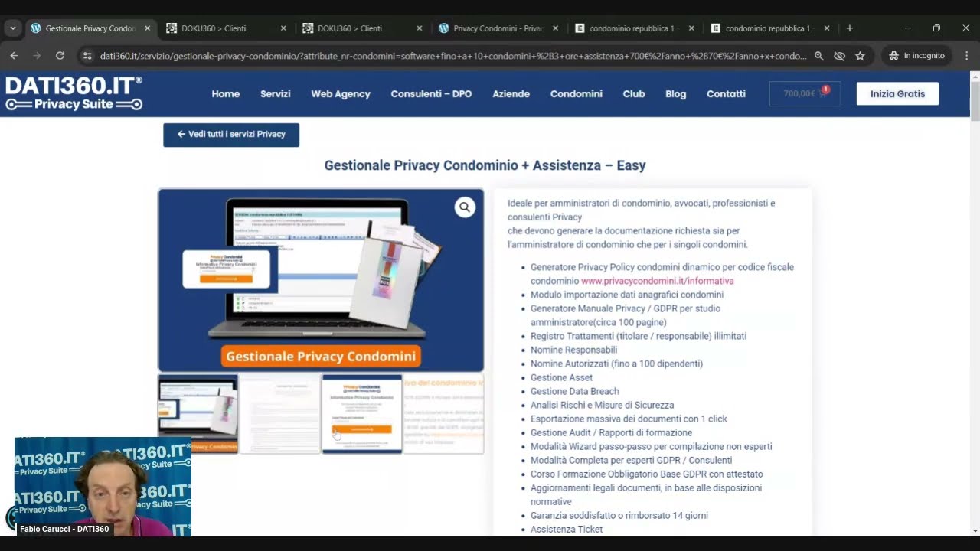This screenshot has width=980, height=551.
Task: Click 'Modulo importazione dati anagrafici condomini' text
Action: coord(627,295)
